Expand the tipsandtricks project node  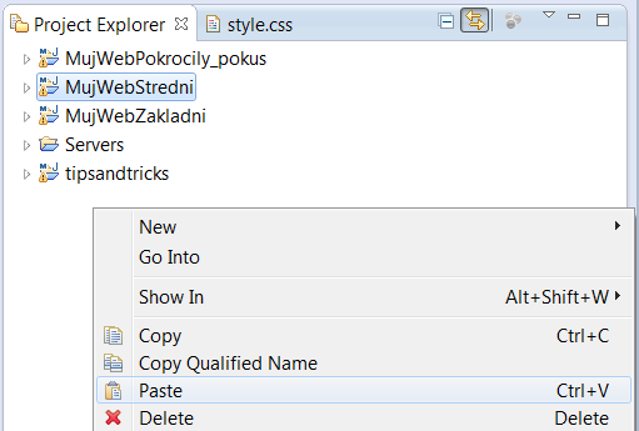tap(27, 174)
